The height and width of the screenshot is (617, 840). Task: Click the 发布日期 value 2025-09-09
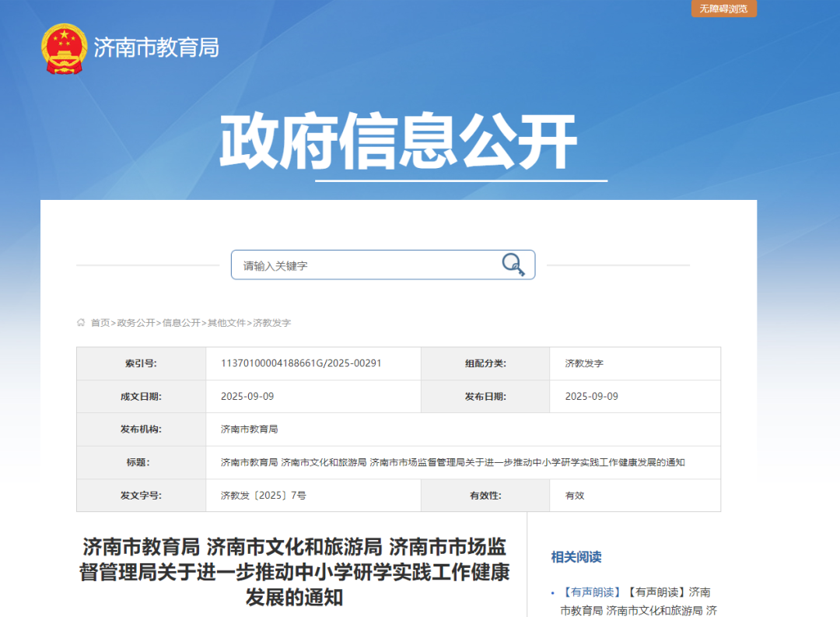(x=591, y=396)
